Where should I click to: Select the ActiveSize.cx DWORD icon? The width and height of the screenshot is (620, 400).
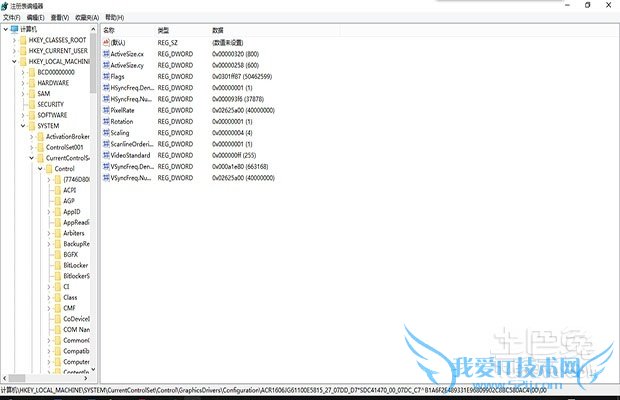pyautogui.click(x=106, y=54)
